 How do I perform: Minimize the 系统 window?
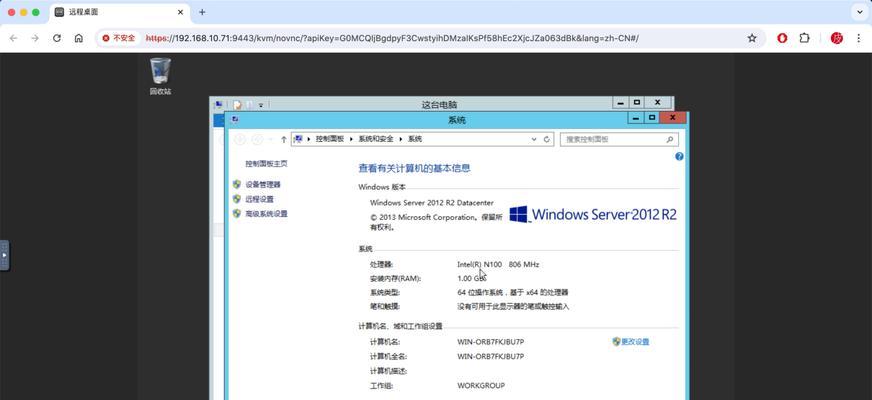(636, 118)
